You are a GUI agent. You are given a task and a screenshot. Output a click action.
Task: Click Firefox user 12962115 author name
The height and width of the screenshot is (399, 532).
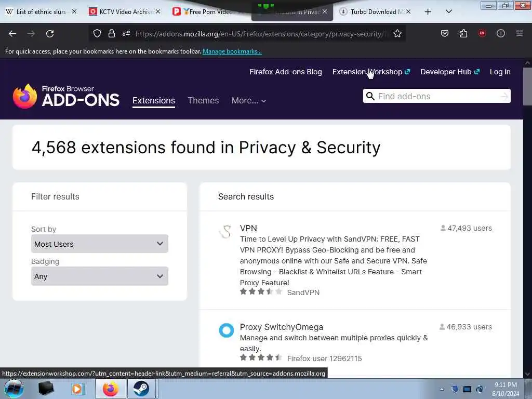pos(324,358)
